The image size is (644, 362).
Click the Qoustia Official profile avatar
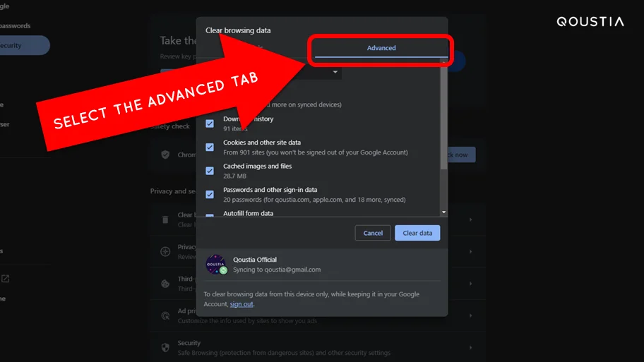pyautogui.click(x=216, y=265)
